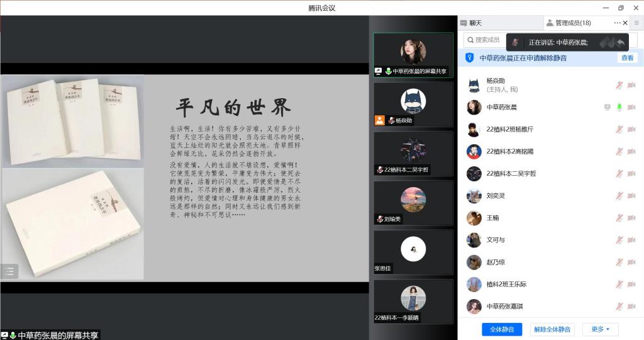This screenshot has height=340, width=644.
Task: Toggle microphone for 22植科2班杨雅斤
Action: (x=619, y=129)
